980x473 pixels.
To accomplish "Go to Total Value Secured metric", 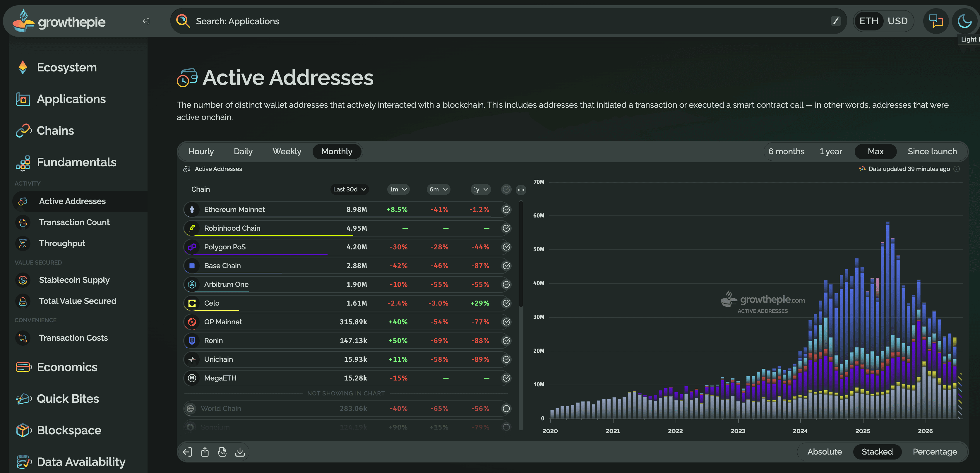I will point(78,301).
